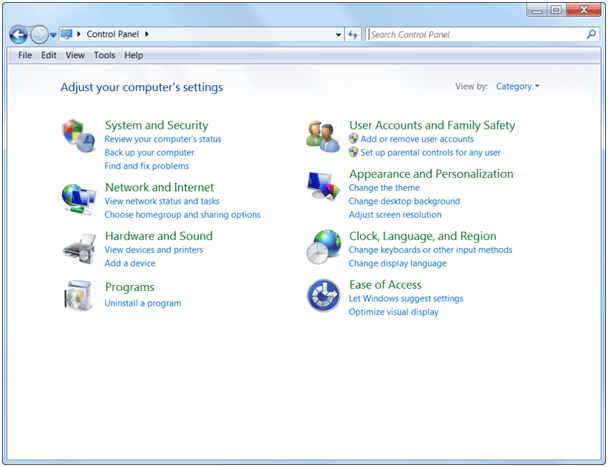Open the Help menu

(134, 55)
